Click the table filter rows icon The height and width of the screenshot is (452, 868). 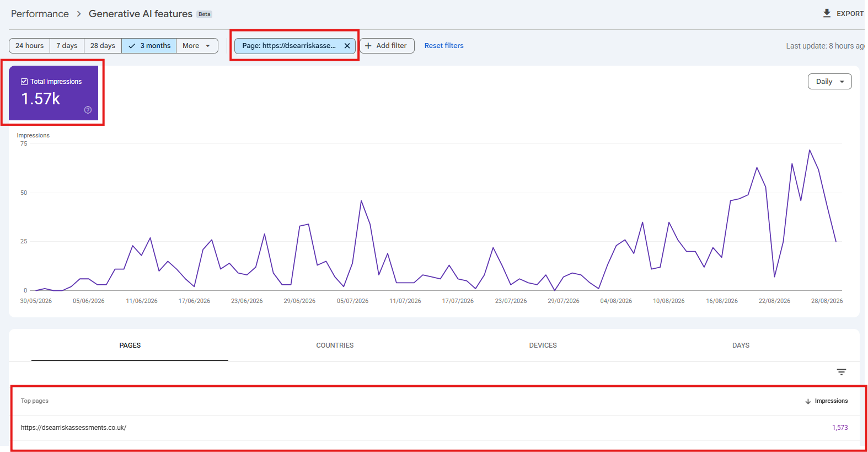[842, 372]
